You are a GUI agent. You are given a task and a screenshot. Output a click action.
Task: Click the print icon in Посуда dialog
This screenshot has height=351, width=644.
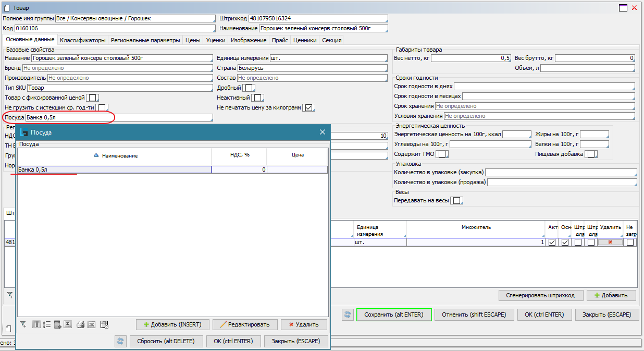point(80,324)
